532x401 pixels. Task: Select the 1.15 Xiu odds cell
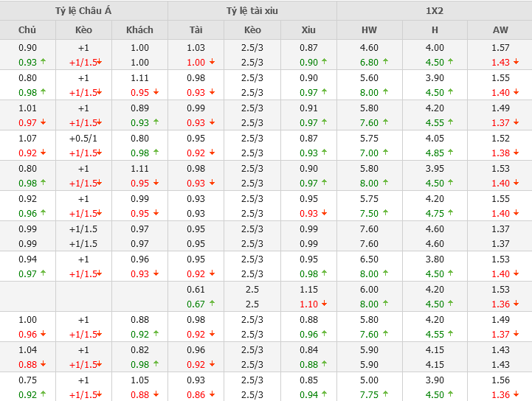pyautogui.click(x=308, y=289)
